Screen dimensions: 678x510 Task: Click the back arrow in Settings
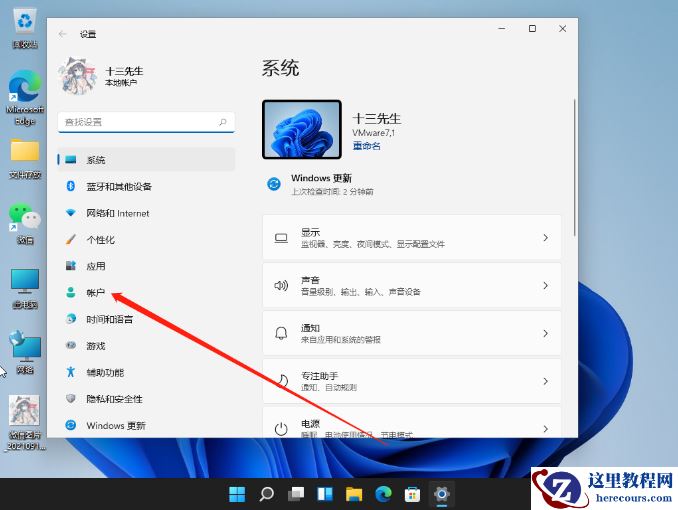63,34
